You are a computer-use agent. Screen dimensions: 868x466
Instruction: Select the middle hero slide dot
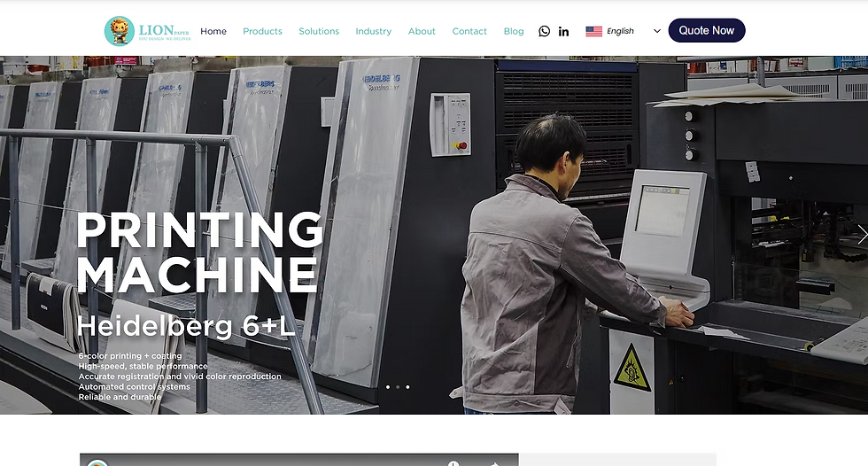[x=398, y=387]
